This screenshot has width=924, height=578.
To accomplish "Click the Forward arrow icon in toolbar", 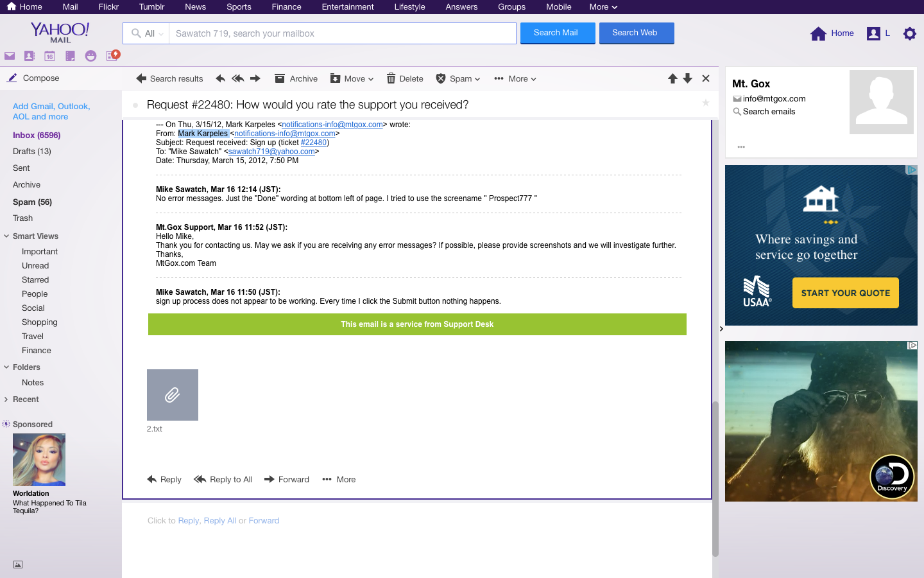I will (255, 78).
